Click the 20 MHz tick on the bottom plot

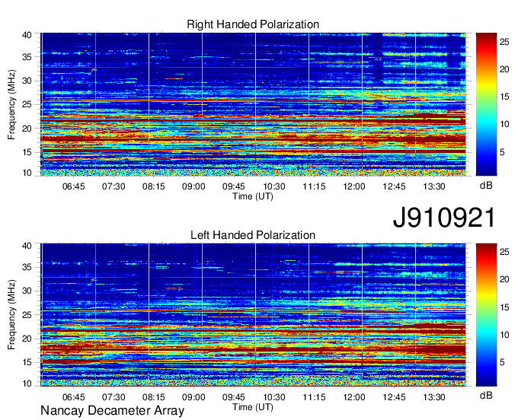point(27,339)
